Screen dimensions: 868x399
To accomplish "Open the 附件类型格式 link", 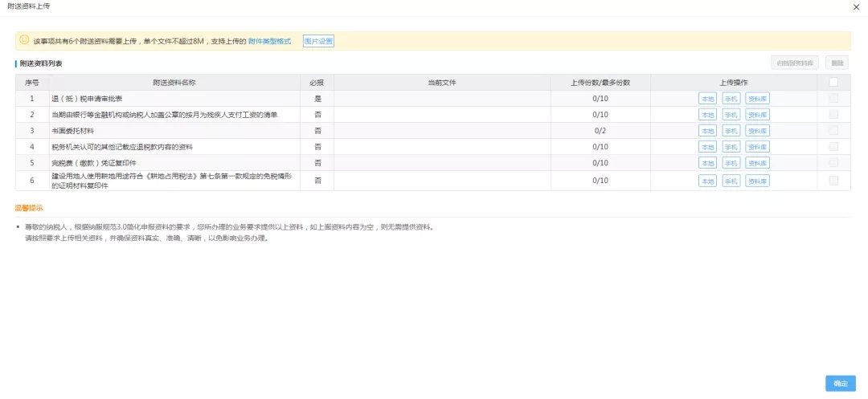I will click(x=269, y=41).
